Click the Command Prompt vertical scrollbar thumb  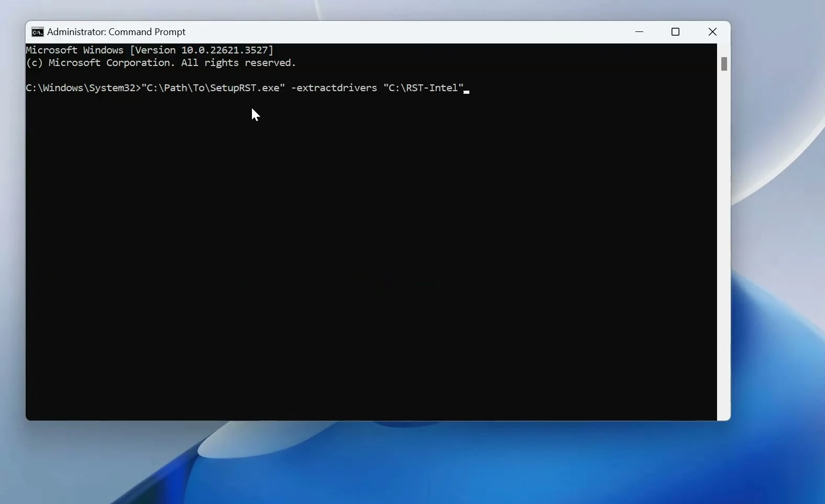724,64
